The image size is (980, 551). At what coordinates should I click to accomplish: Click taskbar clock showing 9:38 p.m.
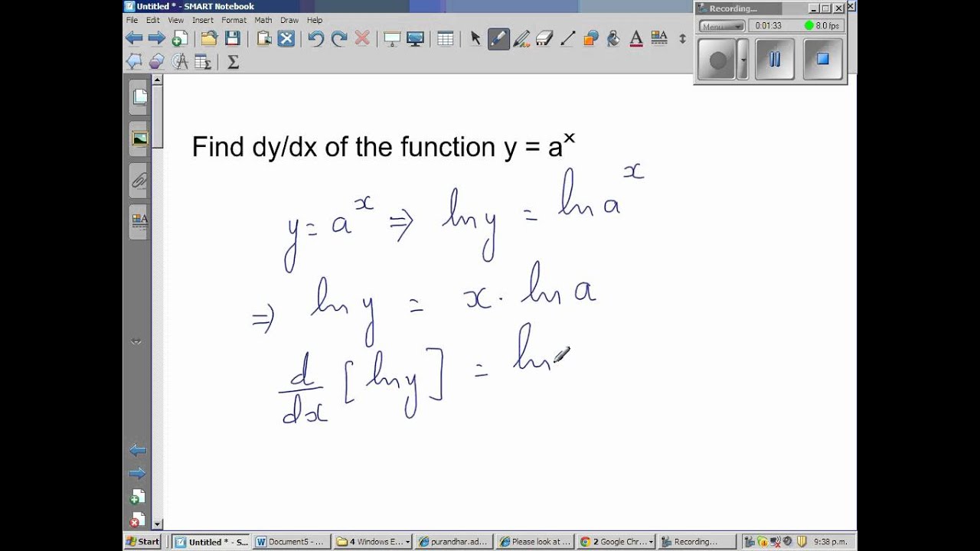click(831, 542)
